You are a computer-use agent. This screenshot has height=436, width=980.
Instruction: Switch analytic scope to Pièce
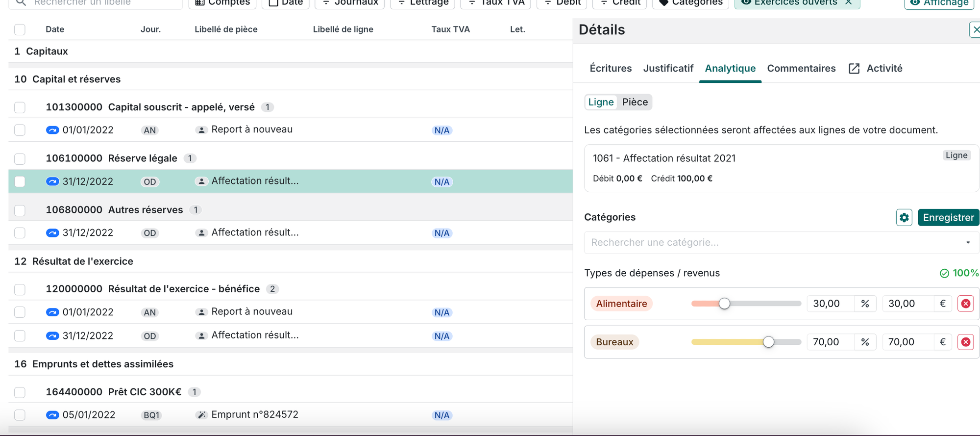(x=635, y=102)
